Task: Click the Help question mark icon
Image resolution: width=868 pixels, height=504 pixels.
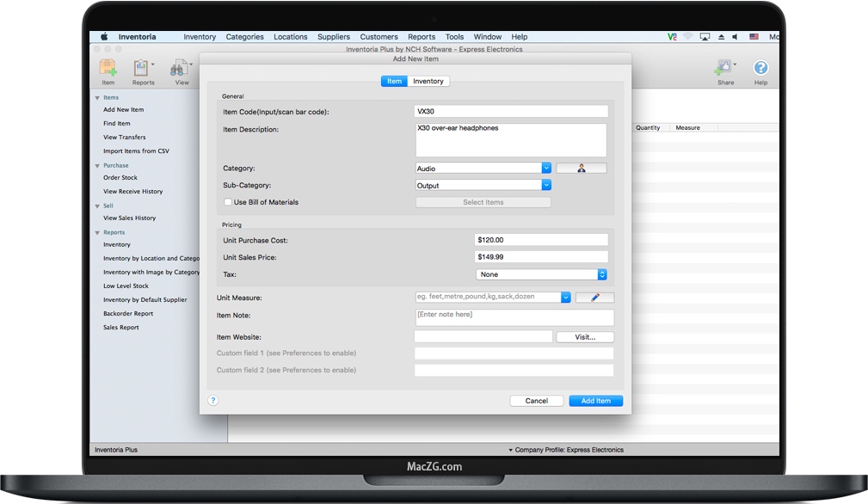Action: [x=760, y=69]
